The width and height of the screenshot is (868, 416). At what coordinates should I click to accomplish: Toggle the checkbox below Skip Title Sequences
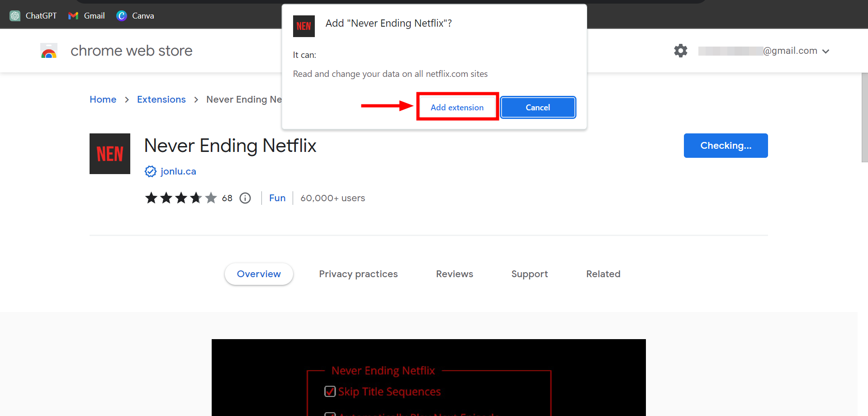pos(330,414)
